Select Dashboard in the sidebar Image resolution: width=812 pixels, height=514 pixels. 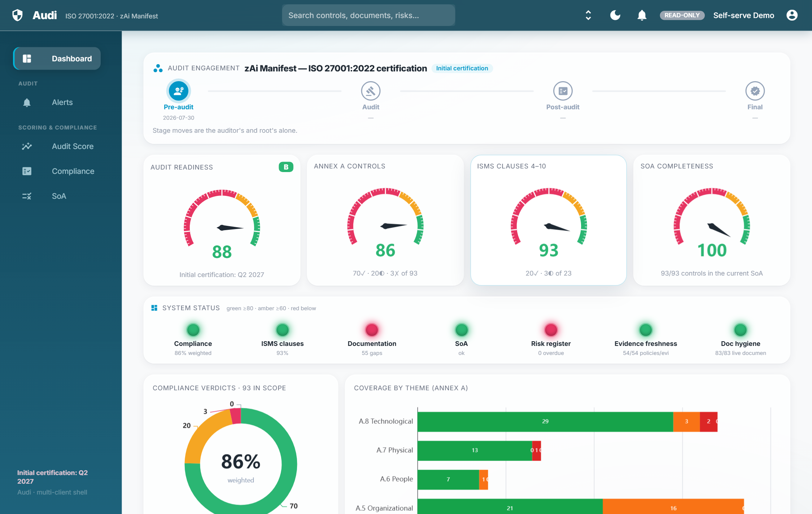57,58
